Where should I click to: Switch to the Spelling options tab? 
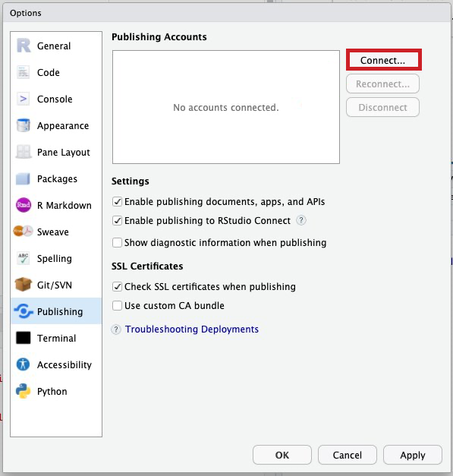(56, 258)
